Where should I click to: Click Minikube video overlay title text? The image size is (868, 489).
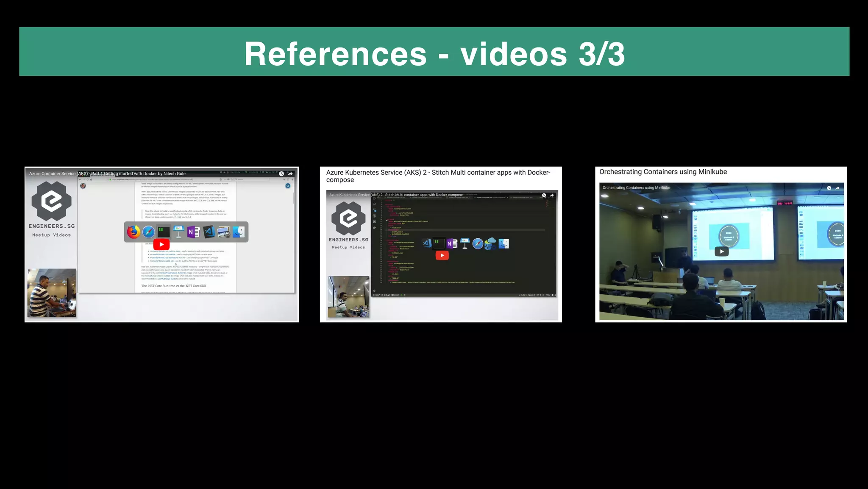(636, 187)
